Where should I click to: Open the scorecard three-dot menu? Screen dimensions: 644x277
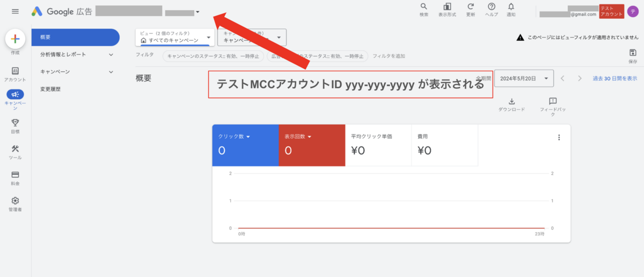coord(559,137)
